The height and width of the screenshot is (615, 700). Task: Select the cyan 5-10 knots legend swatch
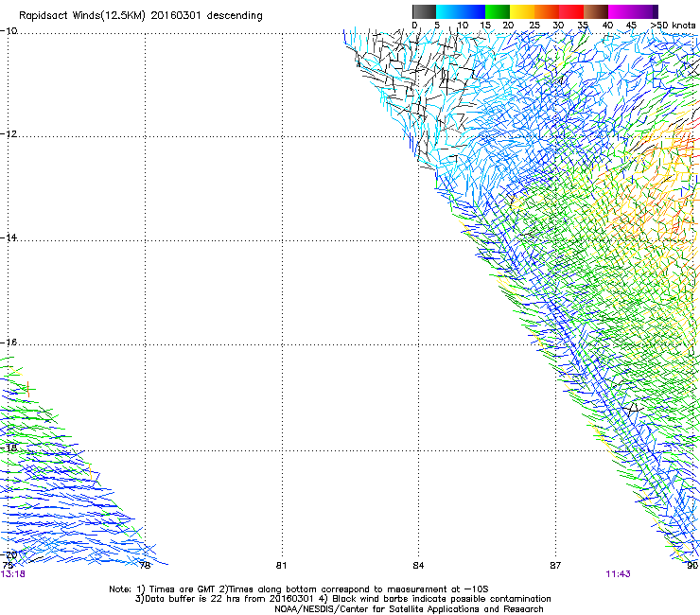(448, 11)
